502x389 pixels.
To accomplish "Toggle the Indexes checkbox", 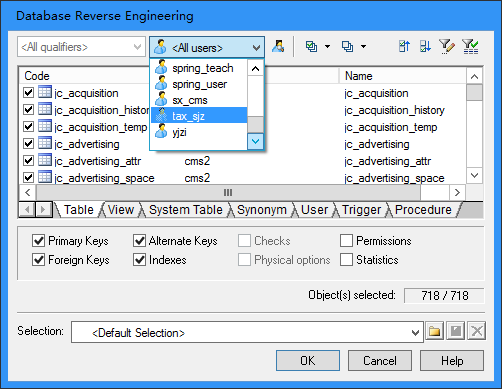I will [139, 260].
